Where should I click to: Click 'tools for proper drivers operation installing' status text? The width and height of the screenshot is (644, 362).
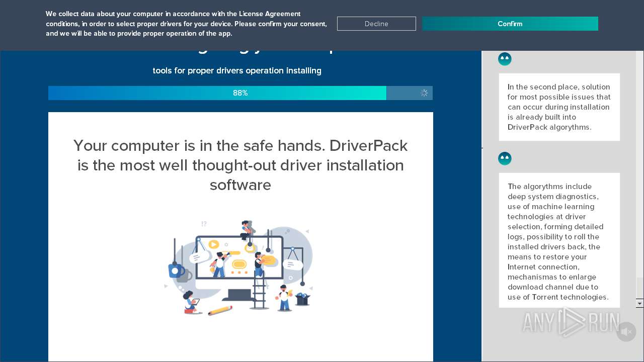[237, 70]
